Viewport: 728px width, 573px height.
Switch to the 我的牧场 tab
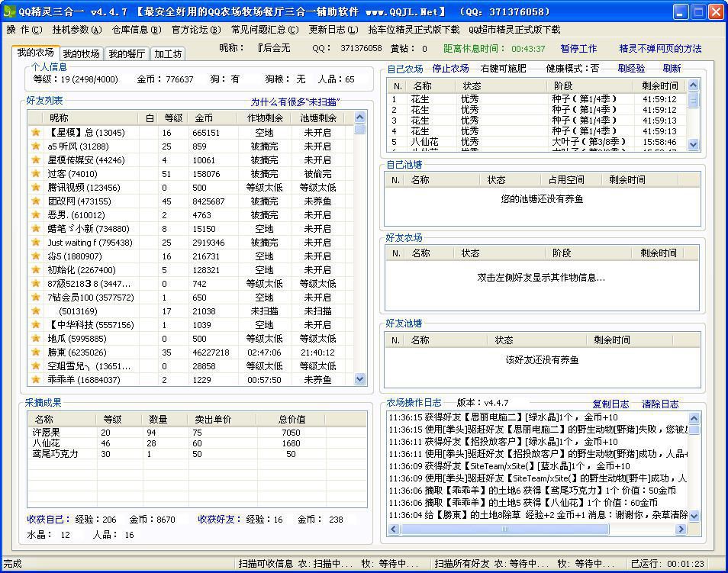pos(80,53)
